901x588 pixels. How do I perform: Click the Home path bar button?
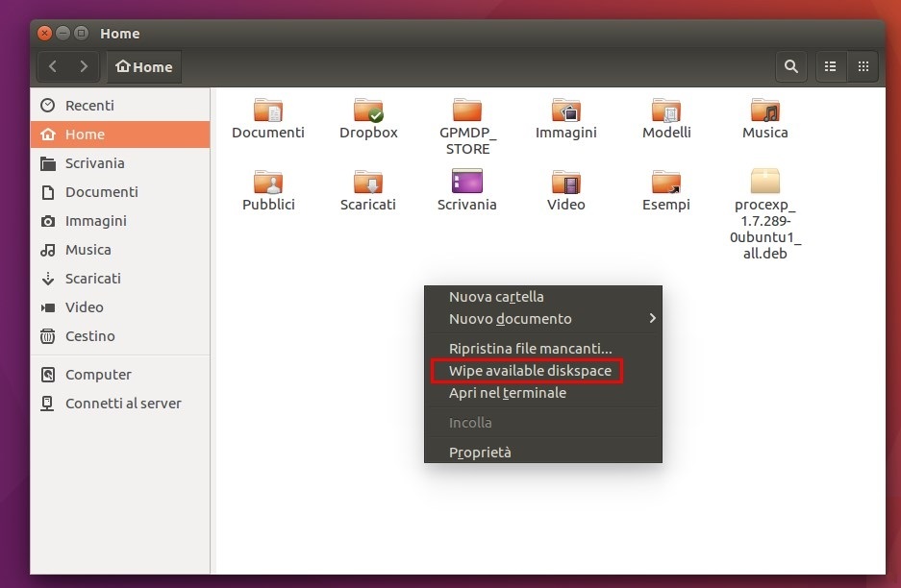144,66
